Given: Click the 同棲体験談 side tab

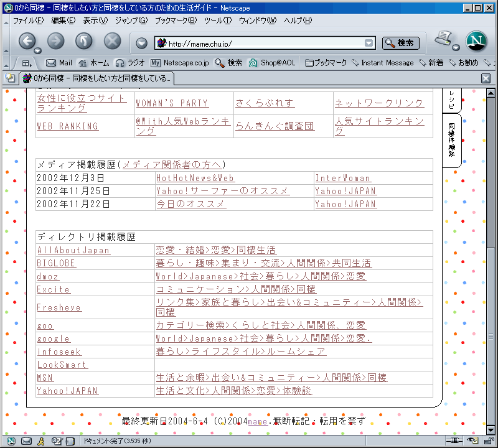Looking at the screenshot, I should tap(451, 140).
